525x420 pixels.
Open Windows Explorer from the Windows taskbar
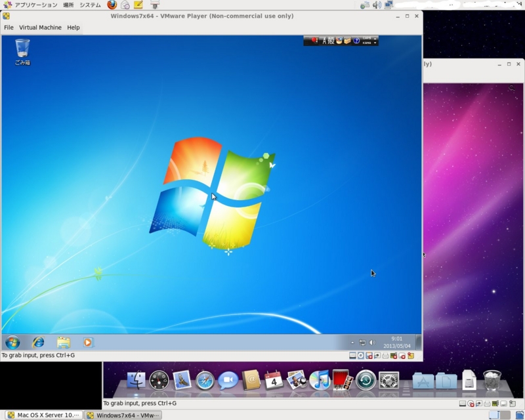point(63,343)
